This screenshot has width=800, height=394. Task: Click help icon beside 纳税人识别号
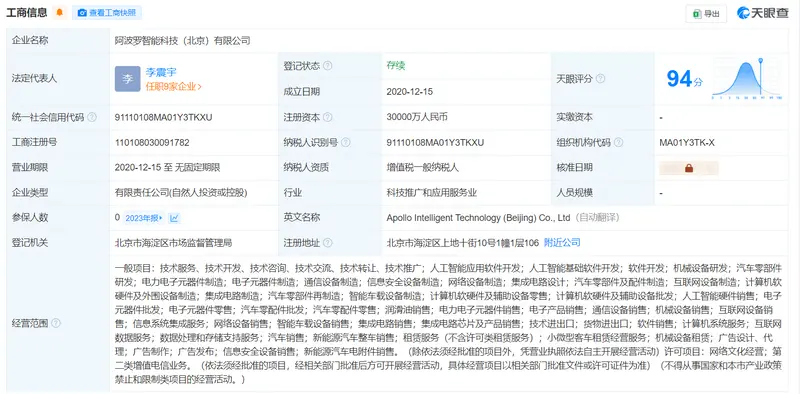coord(345,142)
